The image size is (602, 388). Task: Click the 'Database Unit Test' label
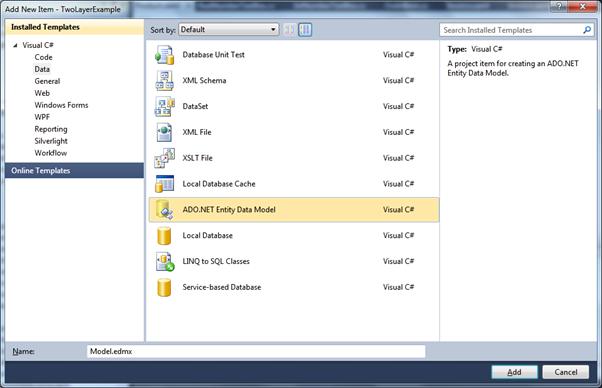point(213,55)
